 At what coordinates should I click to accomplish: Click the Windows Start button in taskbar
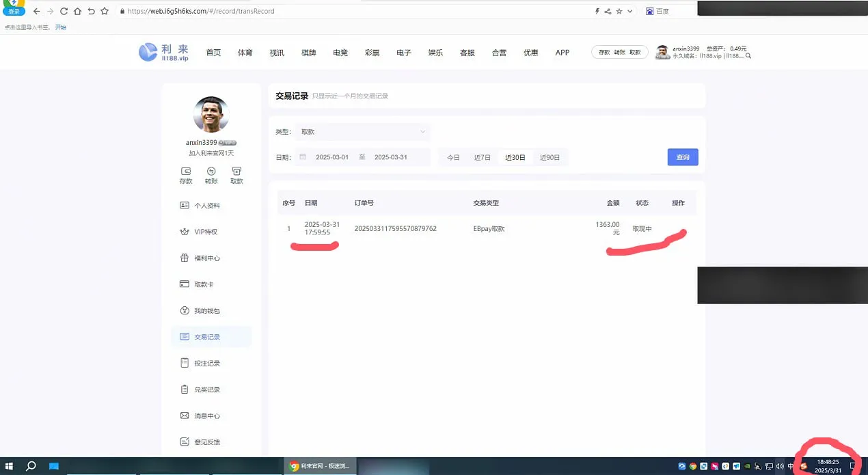(10, 466)
